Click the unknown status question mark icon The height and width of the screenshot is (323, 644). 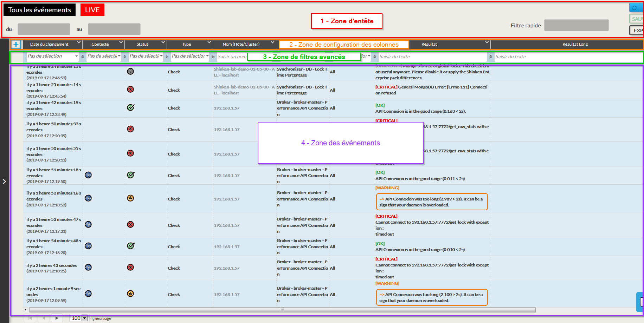(x=130, y=72)
